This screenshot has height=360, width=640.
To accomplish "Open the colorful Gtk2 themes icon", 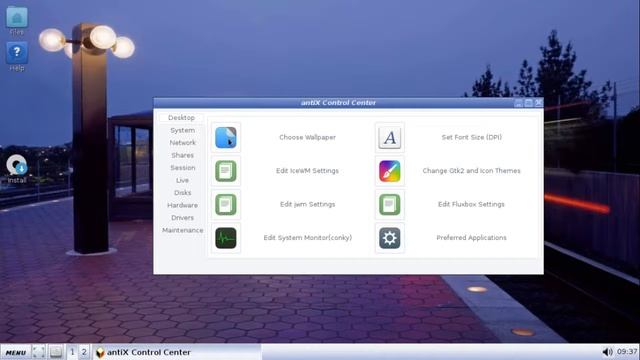I will [x=390, y=171].
